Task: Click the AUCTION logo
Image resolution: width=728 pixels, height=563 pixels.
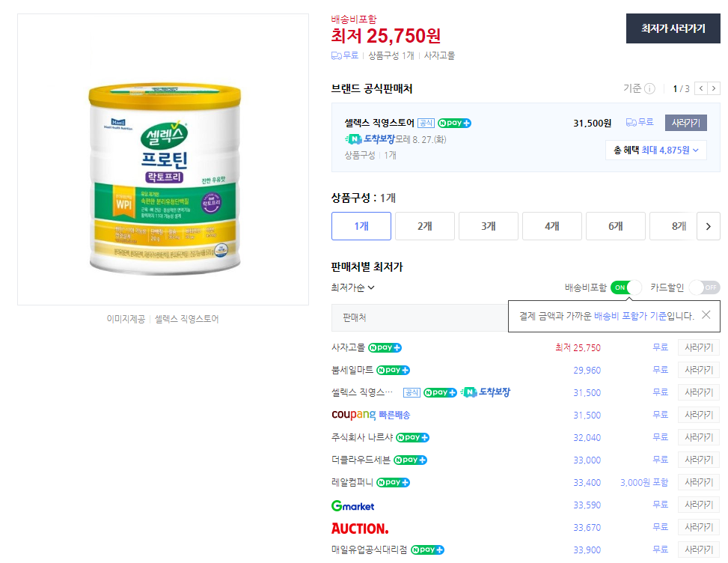Action: click(x=359, y=529)
